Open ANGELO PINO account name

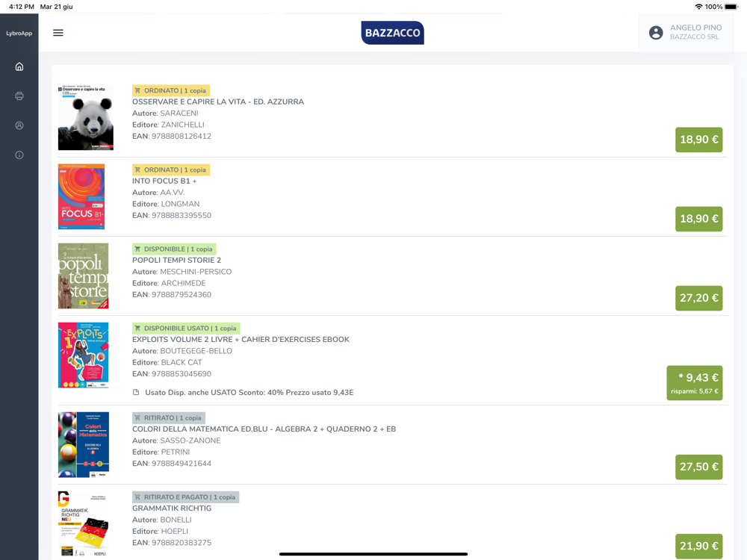click(696, 28)
